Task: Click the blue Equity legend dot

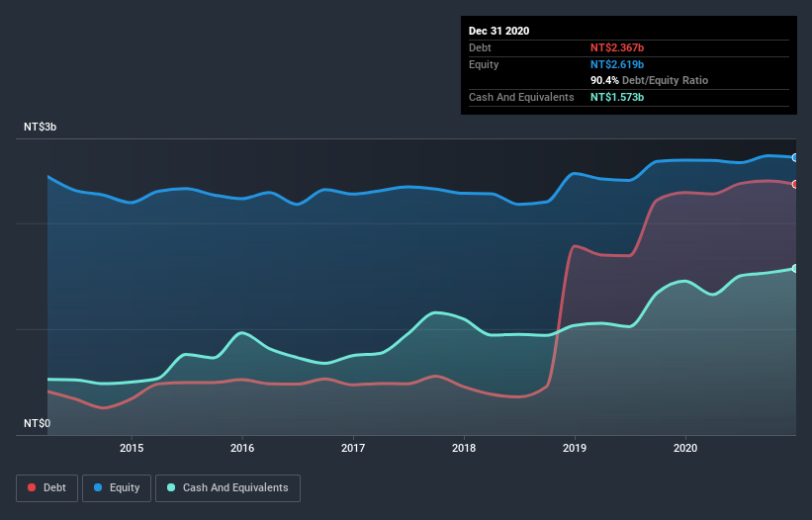Action: tap(98, 487)
